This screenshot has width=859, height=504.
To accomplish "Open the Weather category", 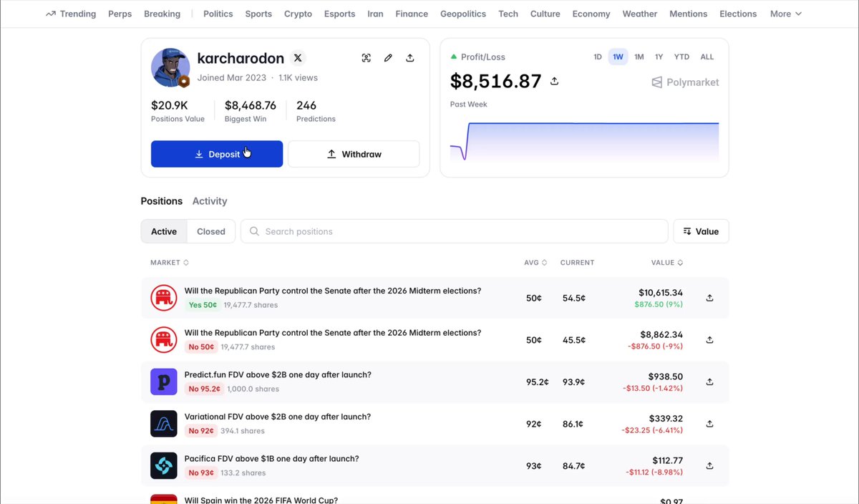I will tap(640, 14).
